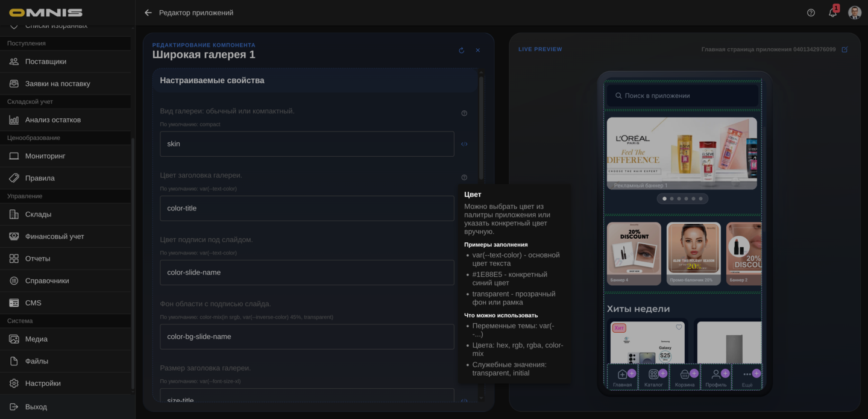868x419 pixels.
Task: Open Поставщики in the sidebar
Action: click(46, 61)
